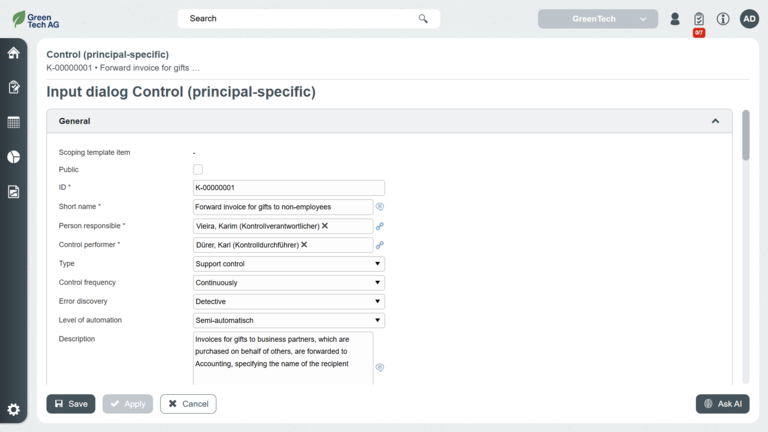
Task: Open the Level of automation dropdown
Action: (x=288, y=320)
